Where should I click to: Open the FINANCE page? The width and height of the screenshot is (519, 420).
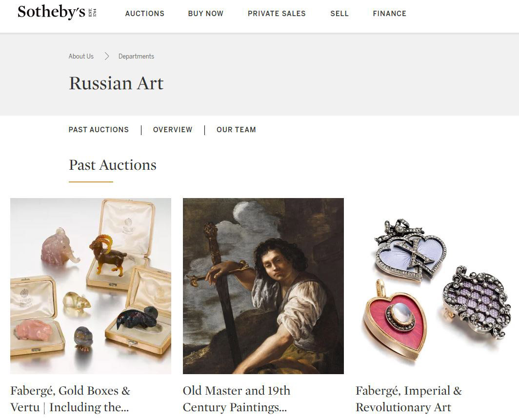coord(389,14)
